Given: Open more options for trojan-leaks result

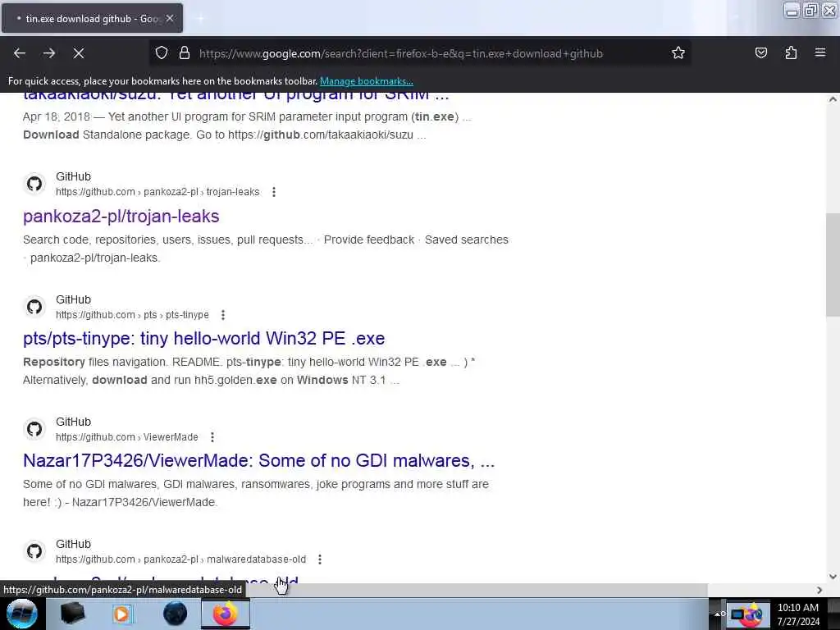Looking at the screenshot, I should [274, 192].
